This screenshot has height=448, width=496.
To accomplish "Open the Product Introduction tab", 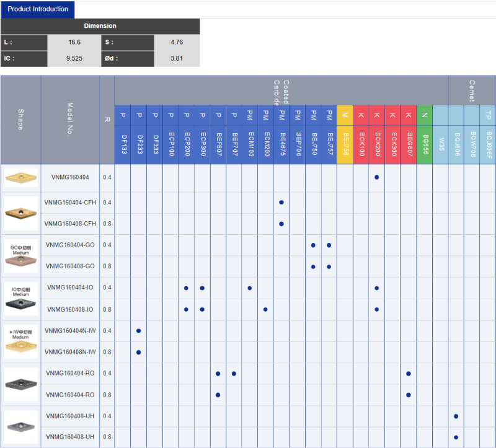I will pyautogui.click(x=38, y=9).
